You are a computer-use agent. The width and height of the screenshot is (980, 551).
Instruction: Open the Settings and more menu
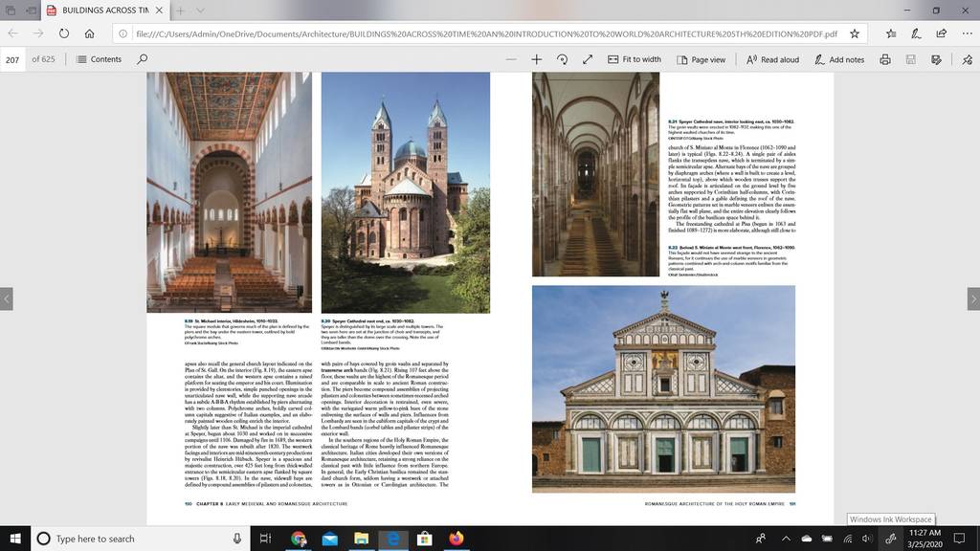(967, 33)
